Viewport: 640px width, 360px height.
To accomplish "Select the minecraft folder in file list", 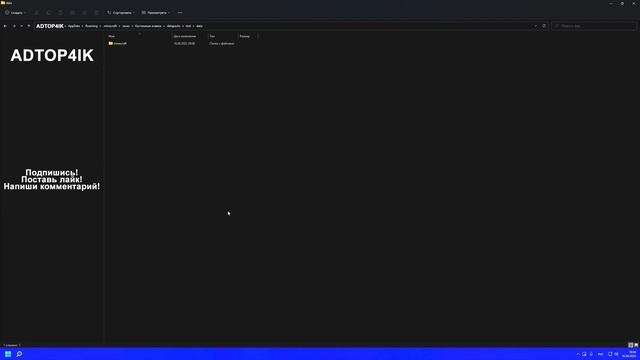I will click(x=118, y=43).
